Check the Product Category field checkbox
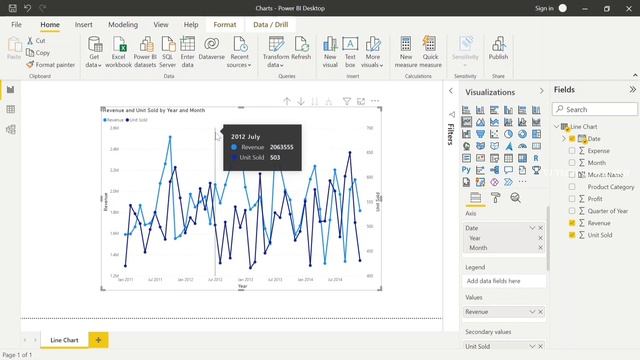Viewport: 640px width, 360px height. tap(572, 187)
